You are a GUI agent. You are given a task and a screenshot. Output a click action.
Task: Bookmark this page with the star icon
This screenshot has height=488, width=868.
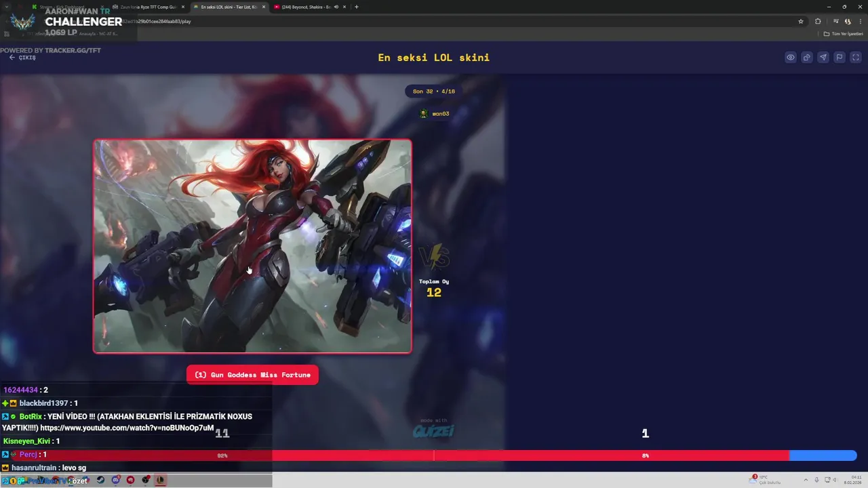click(801, 21)
